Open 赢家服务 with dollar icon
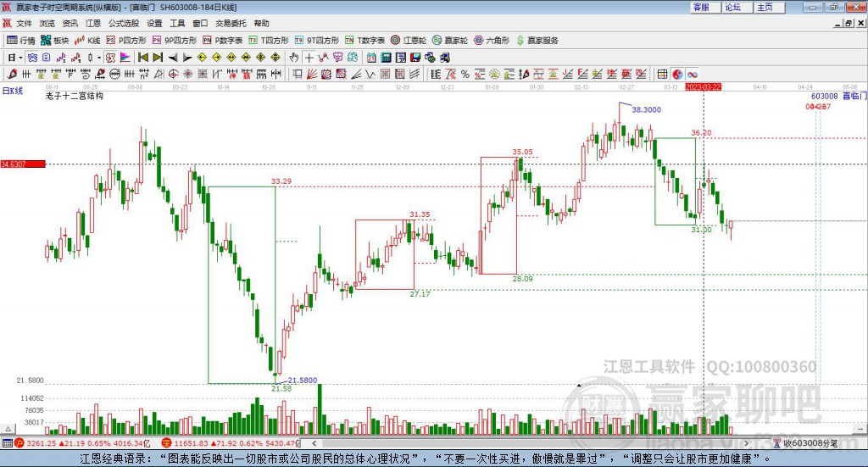The image size is (868, 467). (x=537, y=41)
